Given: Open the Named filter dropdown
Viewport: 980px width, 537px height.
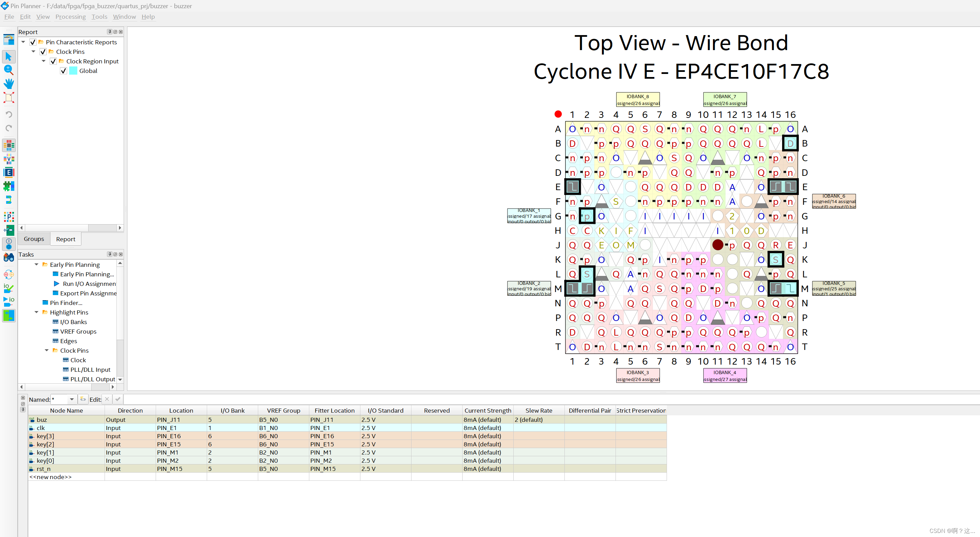Looking at the screenshot, I should click(72, 399).
